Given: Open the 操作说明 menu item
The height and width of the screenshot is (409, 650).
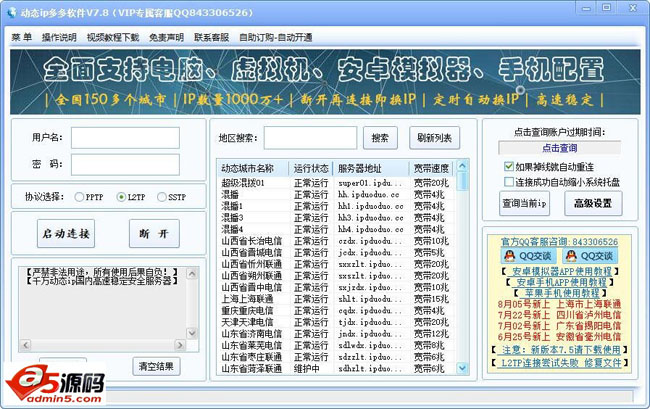Looking at the screenshot, I should (59, 37).
